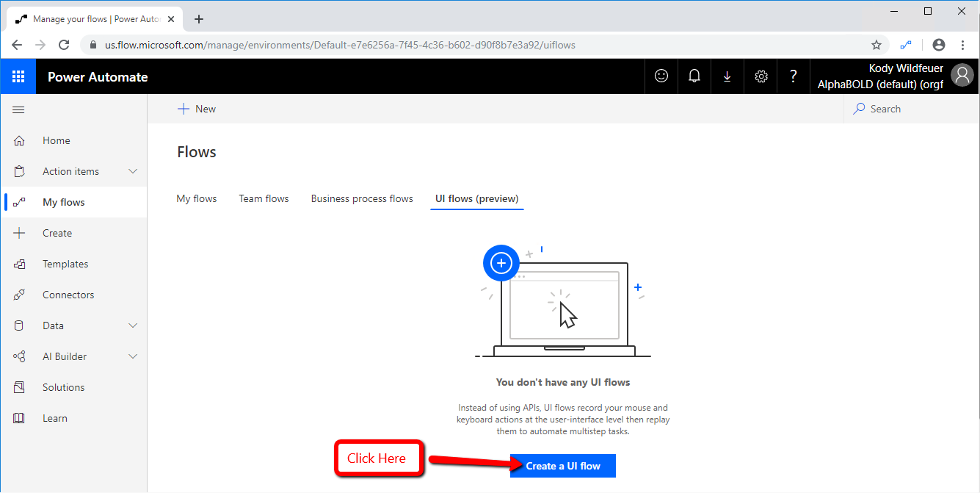Click the browser back arrow

[17, 45]
